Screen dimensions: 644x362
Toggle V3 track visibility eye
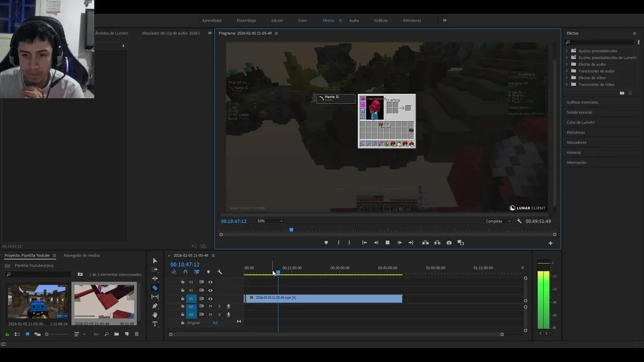click(x=210, y=282)
